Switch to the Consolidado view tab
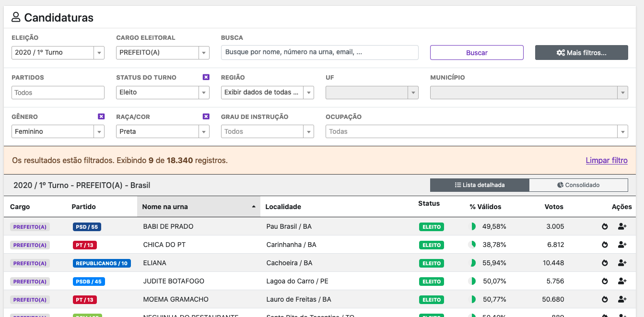Screen dimensions: 644x317 [578, 185]
